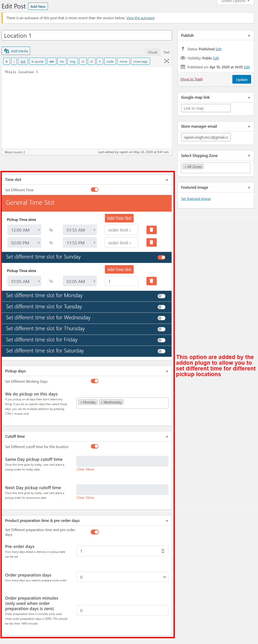This screenshot has width=258, height=644.
Task: Click the Pre-order days stepper arrows
Action: pyautogui.click(x=163, y=551)
